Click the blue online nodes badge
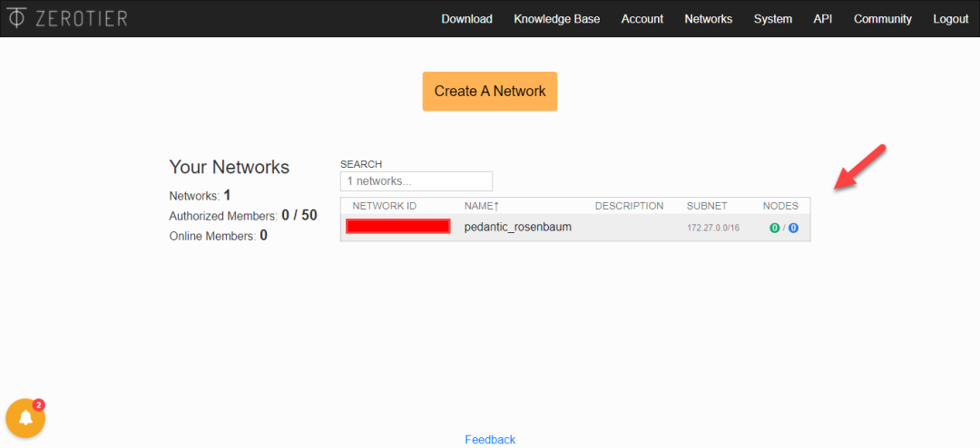 pyautogui.click(x=793, y=228)
